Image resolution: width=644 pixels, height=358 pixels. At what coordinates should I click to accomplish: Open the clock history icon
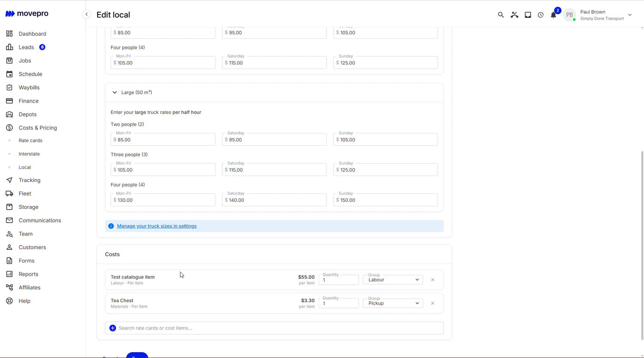coord(541,15)
